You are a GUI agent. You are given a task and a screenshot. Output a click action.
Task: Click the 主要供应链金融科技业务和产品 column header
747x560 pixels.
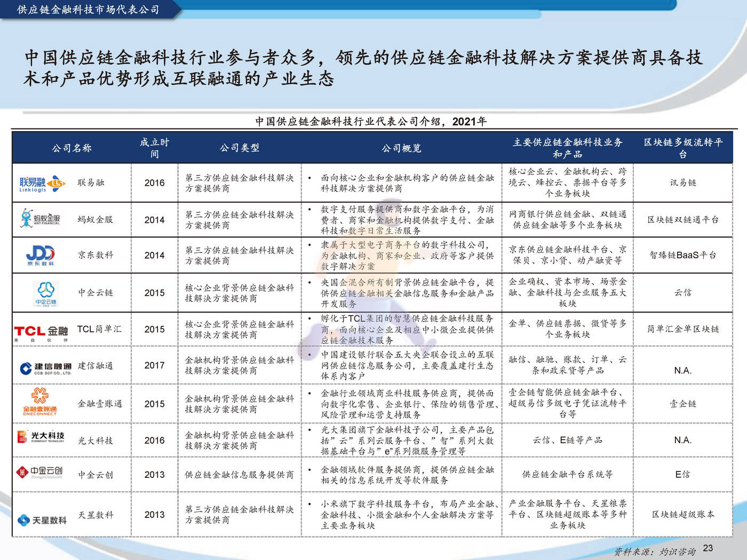(x=568, y=148)
